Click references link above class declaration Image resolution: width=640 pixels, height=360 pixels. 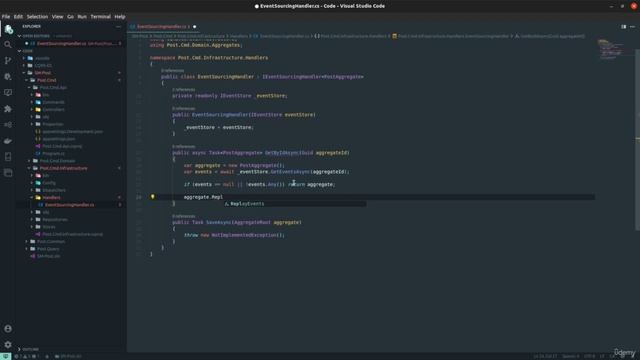(x=173, y=71)
